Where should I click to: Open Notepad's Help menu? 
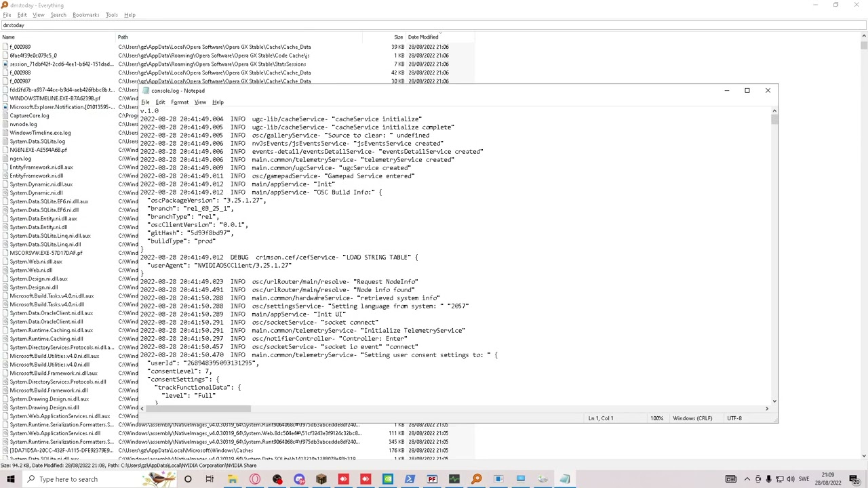[x=218, y=102]
